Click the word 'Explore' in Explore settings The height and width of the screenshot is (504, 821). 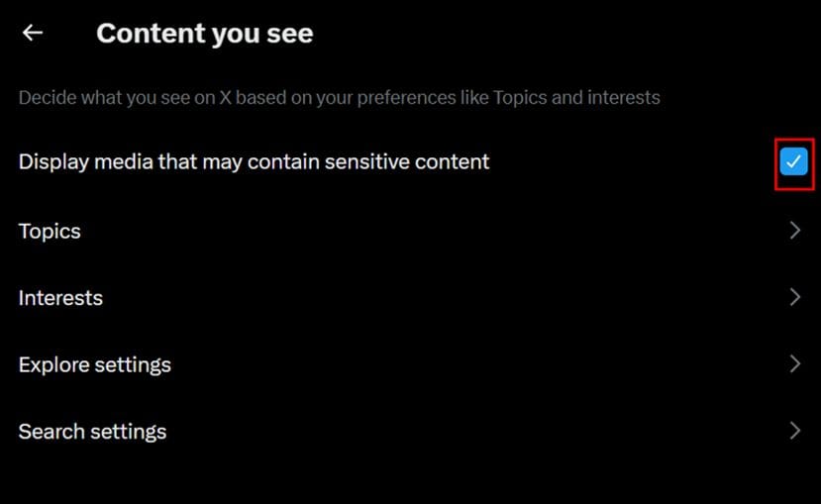(53, 364)
